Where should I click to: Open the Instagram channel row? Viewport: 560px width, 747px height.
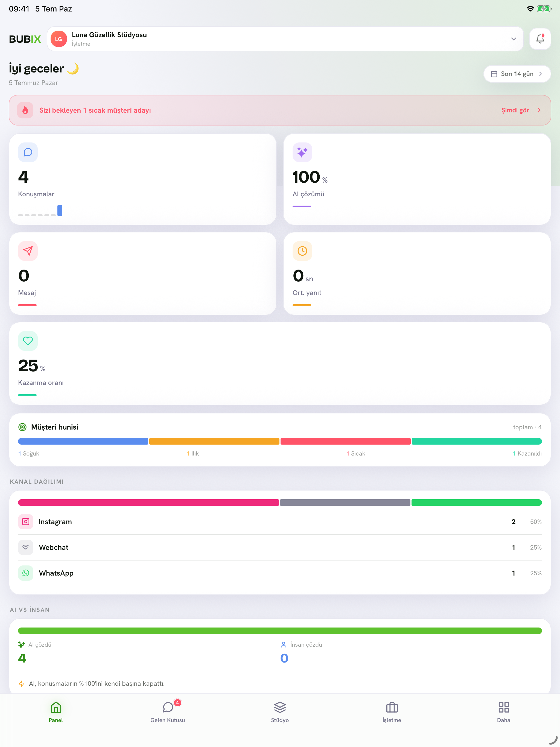pyautogui.click(x=280, y=522)
